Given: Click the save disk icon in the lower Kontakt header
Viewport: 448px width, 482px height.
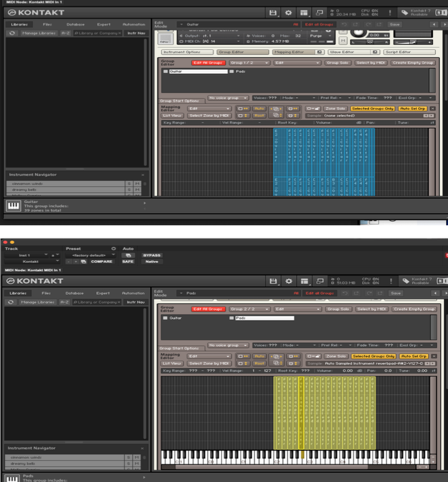Looking at the screenshot, I should [x=273, y=281].
